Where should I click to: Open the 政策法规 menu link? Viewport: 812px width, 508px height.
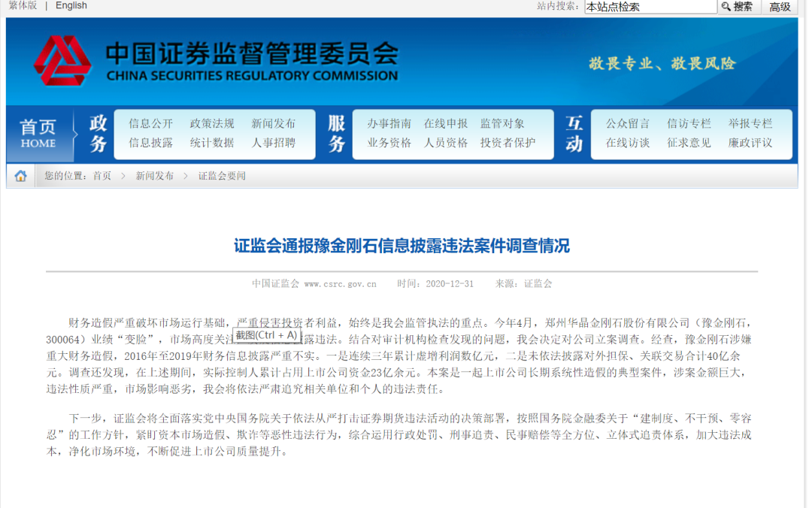(x=212, y=124)
